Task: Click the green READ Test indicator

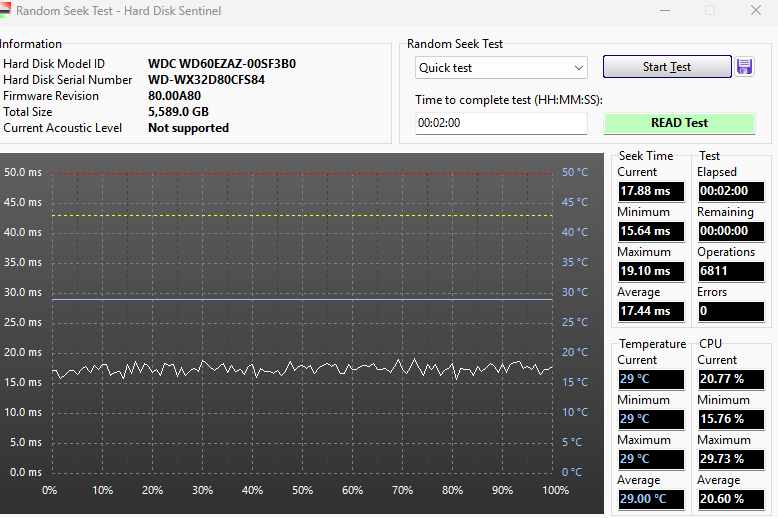Action: [679, 123]
